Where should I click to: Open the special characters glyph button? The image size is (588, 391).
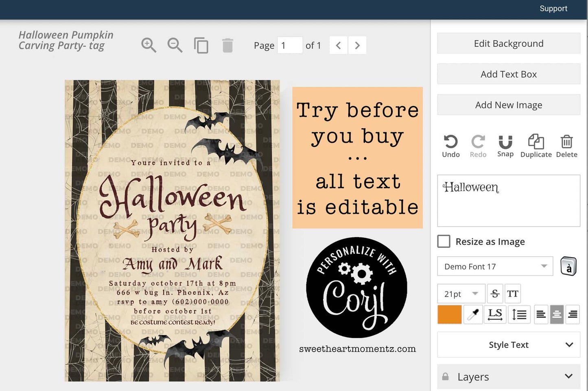pyautogui.click(x=568, y=267)
